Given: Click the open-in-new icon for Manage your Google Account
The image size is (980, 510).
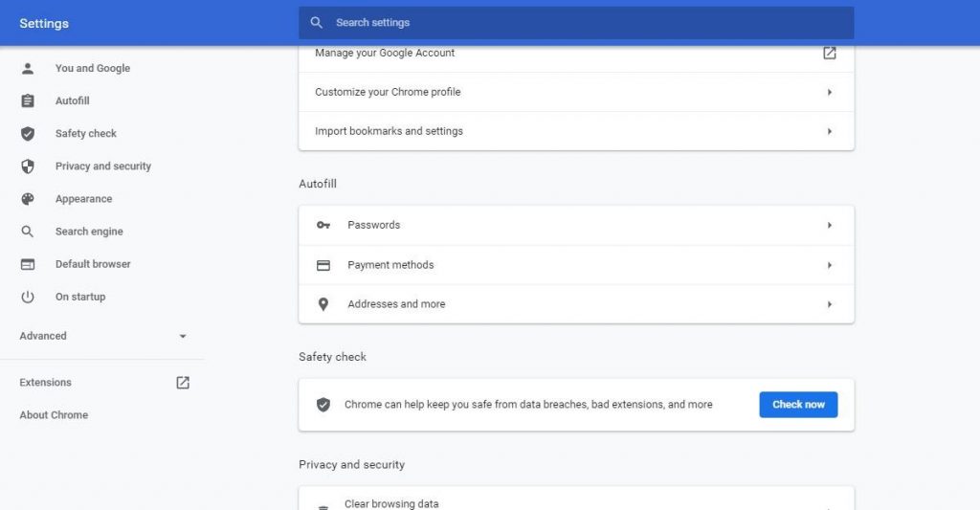Looking at the screenshot, I should 830,54.
